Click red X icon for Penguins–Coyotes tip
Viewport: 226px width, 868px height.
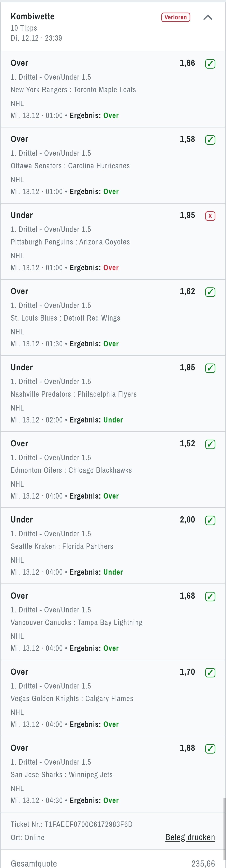coord(210,216)
